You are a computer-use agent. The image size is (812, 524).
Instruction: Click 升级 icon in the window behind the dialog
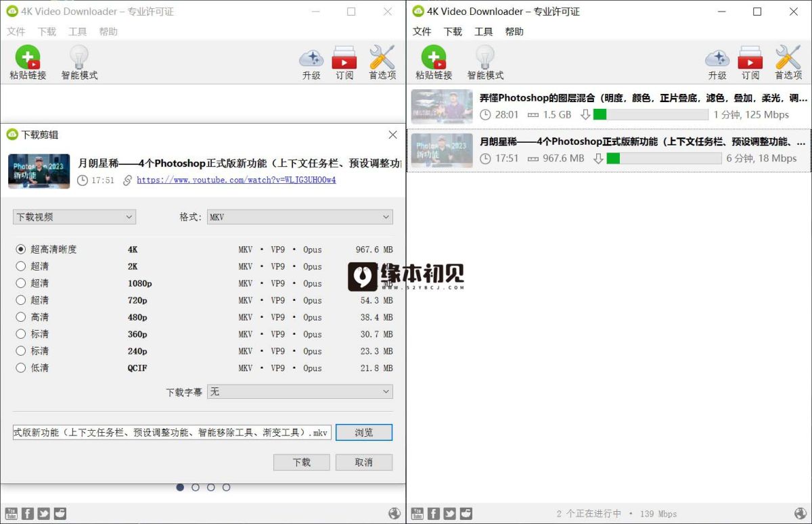coord(311,63)
